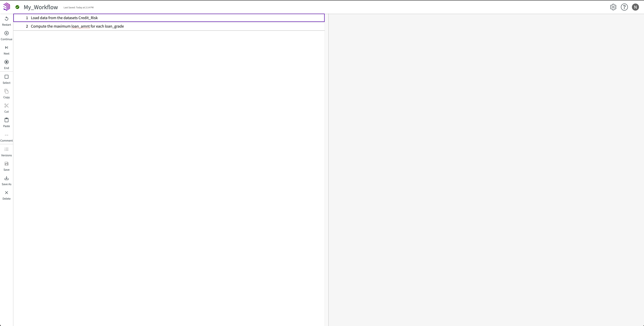The height and width of the screenshot is (326, 644).
Task: Click the Versions icon to view history
Action: tap(6, 149)
